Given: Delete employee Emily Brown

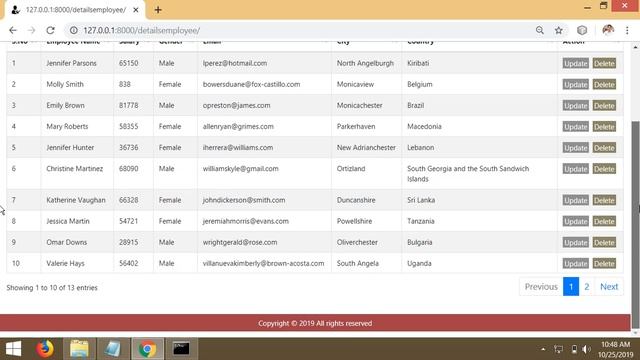Looking at the screenshot, I should [x=604, y=106].
